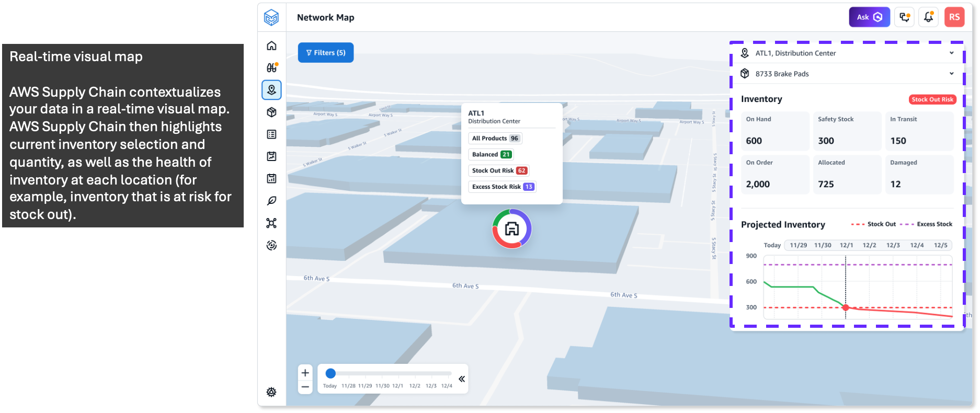This screenshot has height=413, width=980.
Task: Click the 12/1 mark on map timeline
Action: 397,386
